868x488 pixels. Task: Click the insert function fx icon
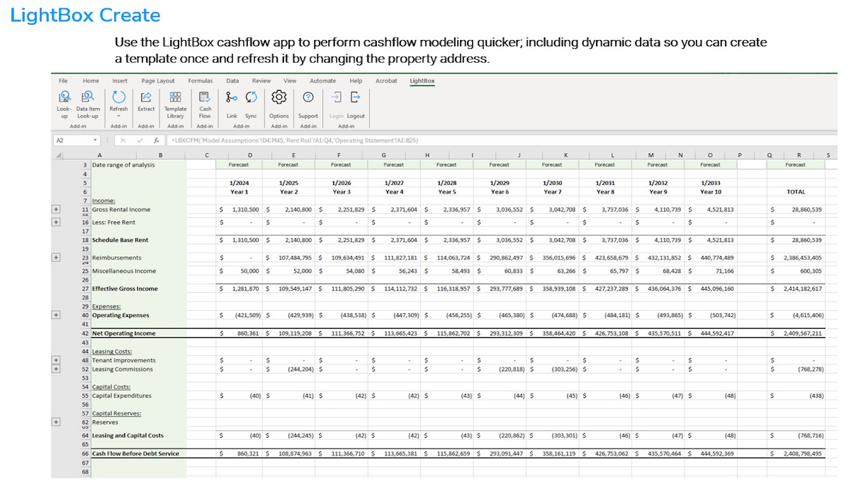pos(156,140)
